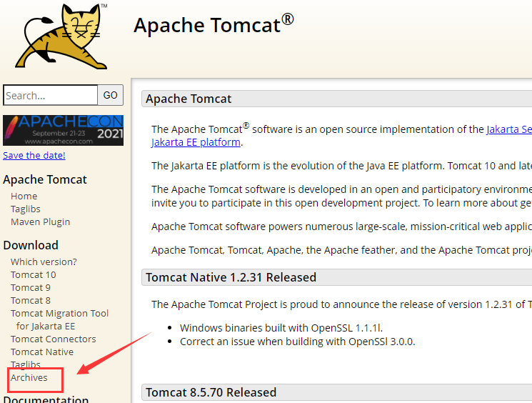Screen dimensions: 532x403
Task: Go to Home in the sidebar
Action: click(x=24, y=196)
